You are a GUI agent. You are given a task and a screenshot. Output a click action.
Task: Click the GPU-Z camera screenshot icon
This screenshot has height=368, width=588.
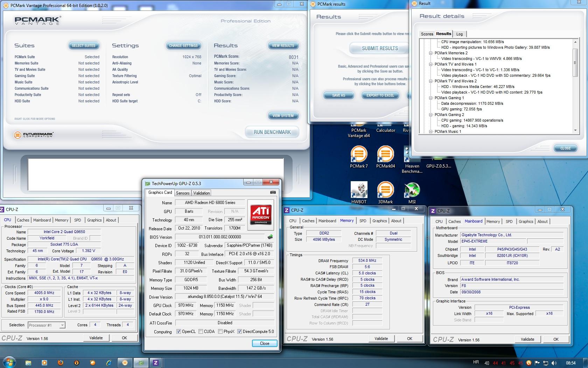pos(273,192)
